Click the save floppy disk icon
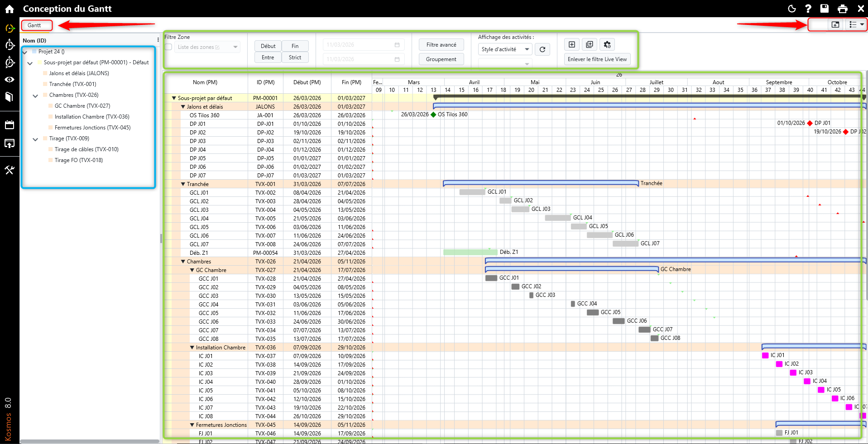This screenshot has width=868, height=444. pos(825,9)
